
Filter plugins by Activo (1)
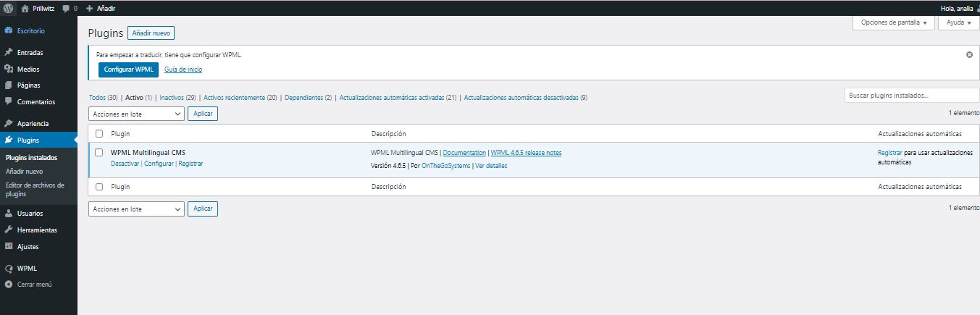click(x=139, y=97)
